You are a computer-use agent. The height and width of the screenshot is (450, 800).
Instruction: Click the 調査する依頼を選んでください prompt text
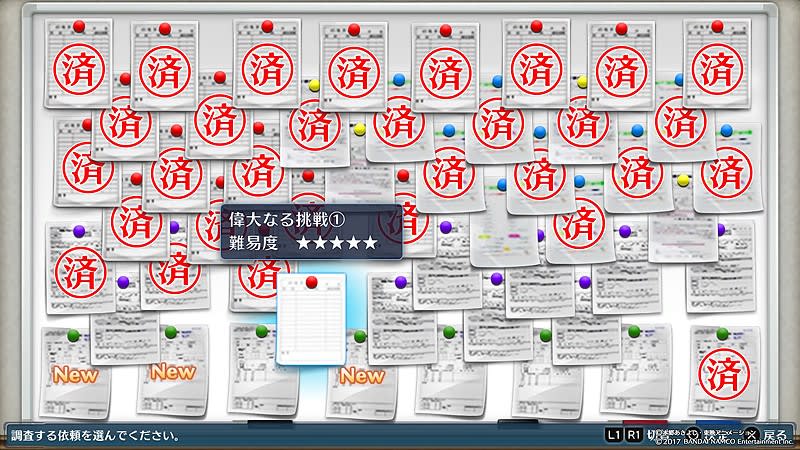95,436
